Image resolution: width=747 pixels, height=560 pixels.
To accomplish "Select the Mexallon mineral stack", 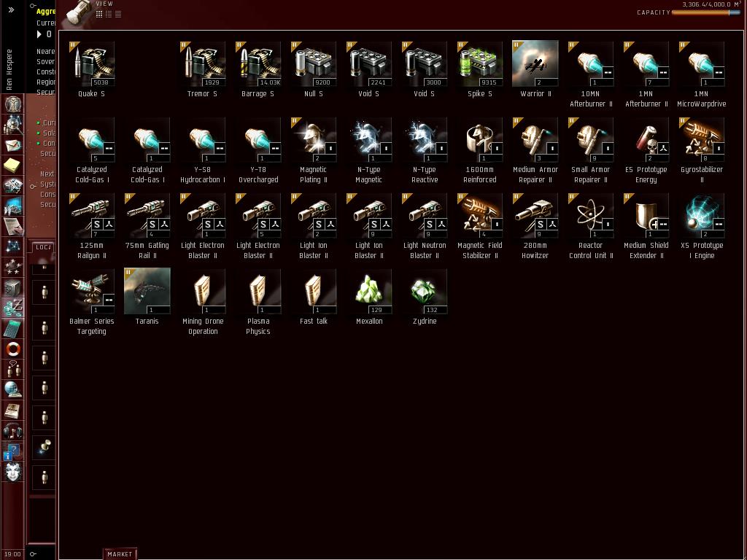I will click(x=368, y=297).
